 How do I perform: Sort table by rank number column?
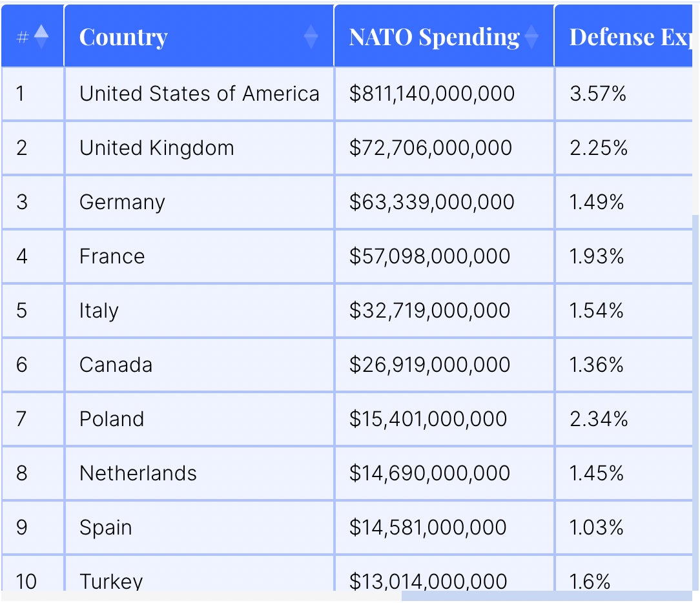40,36
